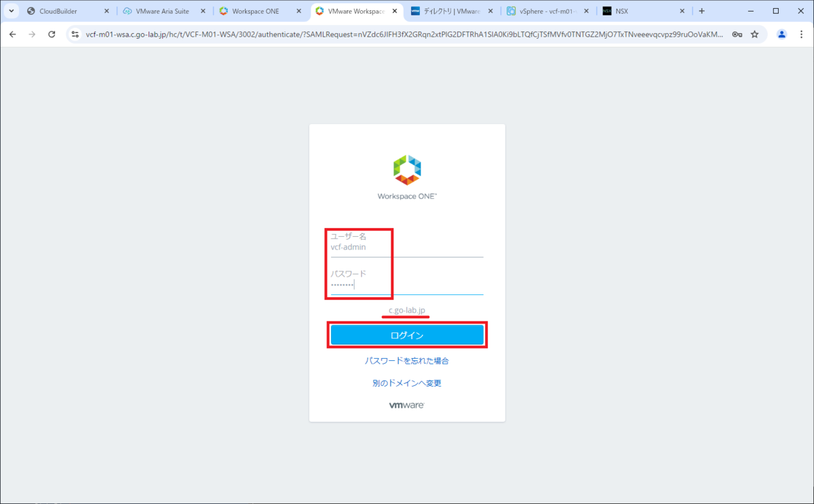Click the 別のドメインへ変更 link
This screenshot has height=504, width=814.
coord(407,383)
